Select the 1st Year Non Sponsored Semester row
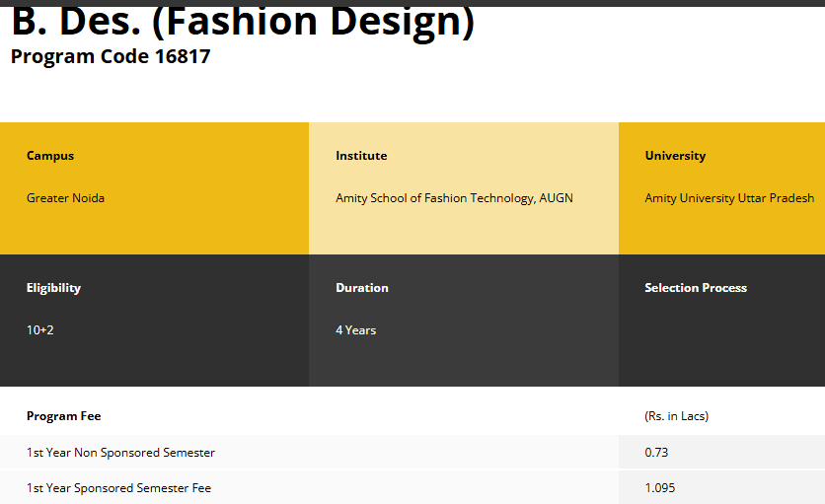Image resolution: width=825 pixels, height=504 pixels. point(120,453)
